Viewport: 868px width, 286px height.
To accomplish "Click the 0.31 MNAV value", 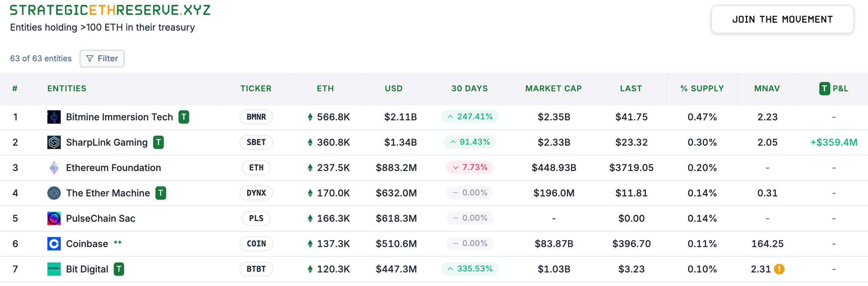I will (767, 193).
